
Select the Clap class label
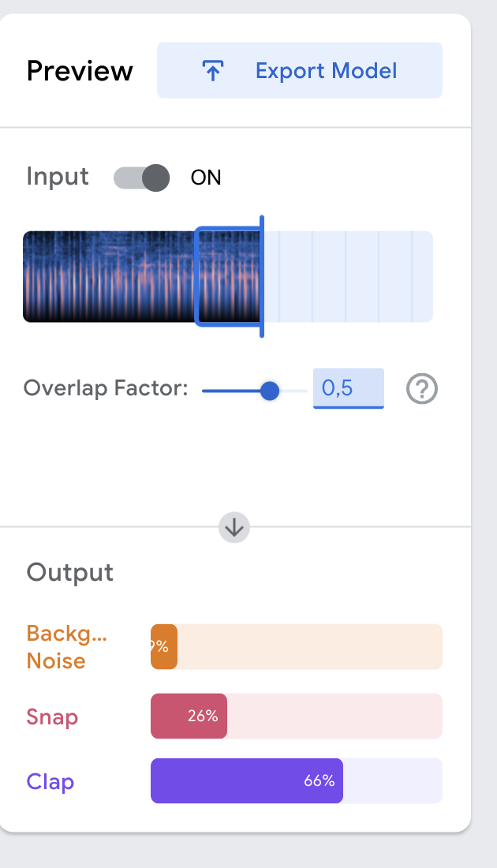[x=50, y=781]
